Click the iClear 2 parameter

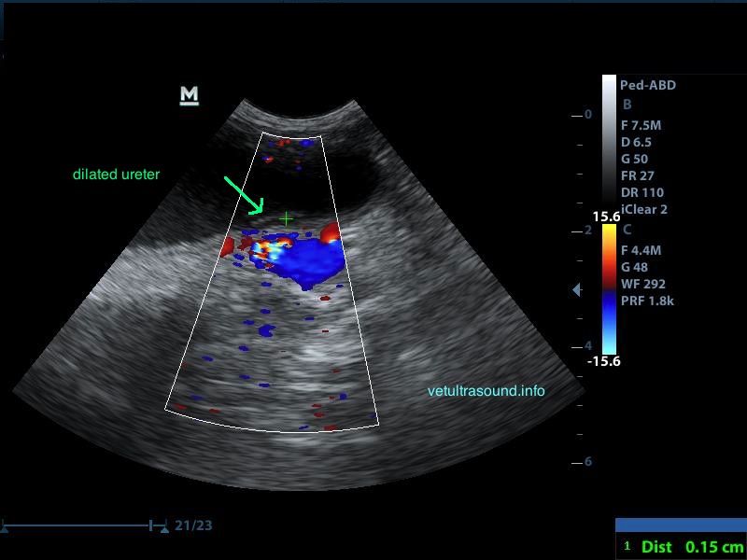643,210
